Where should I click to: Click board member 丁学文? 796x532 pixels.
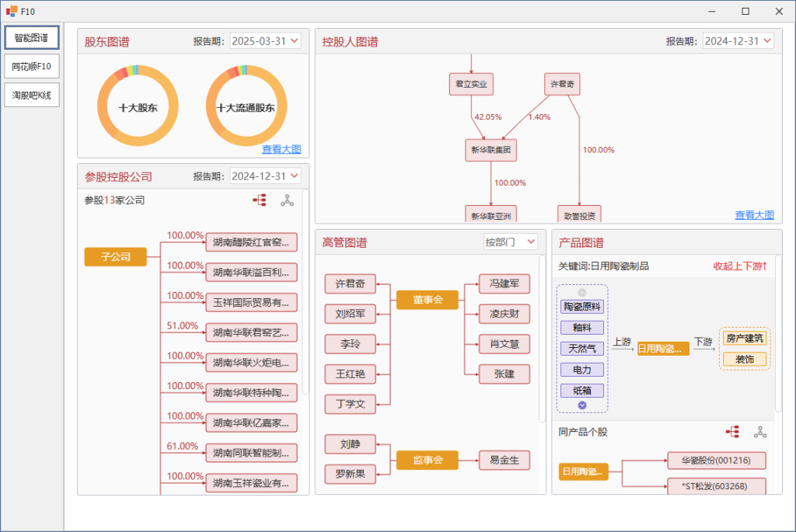(351, 404)
